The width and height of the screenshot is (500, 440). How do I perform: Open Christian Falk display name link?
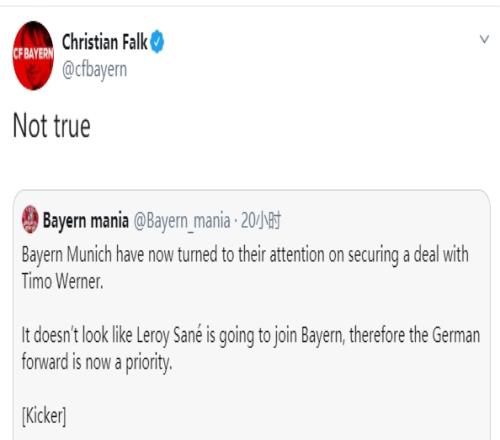click(104, 42)
